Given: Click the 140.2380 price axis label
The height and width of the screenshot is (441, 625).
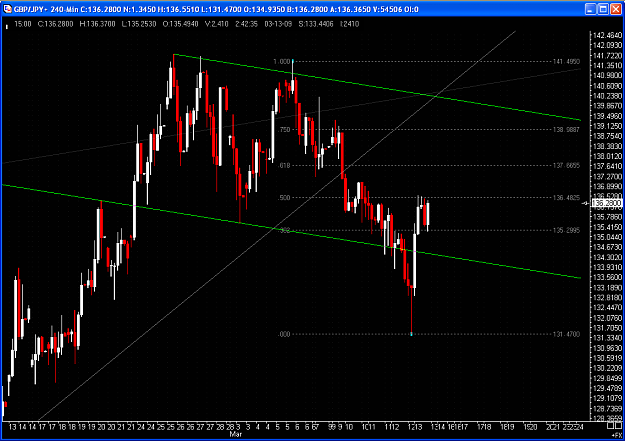Looking at the screenshot, I should click(x=607, y=96).
